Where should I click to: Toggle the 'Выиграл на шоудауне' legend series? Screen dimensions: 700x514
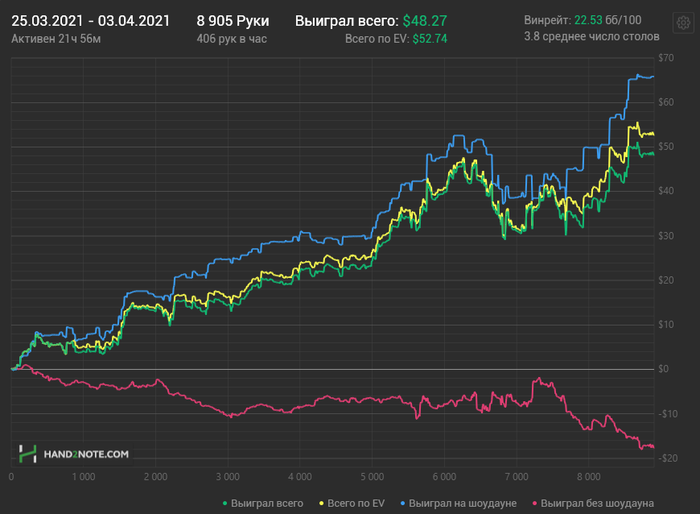458,503
